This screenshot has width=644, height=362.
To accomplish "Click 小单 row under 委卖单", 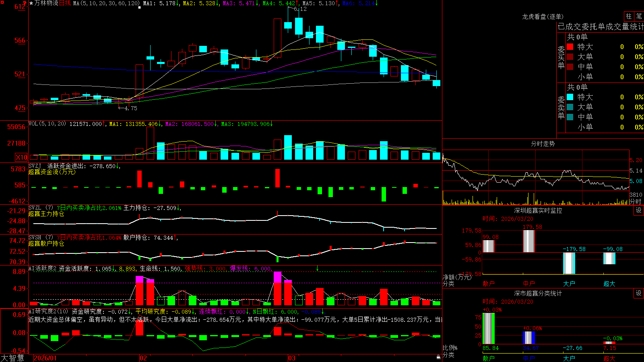I will tap(605, 127).
